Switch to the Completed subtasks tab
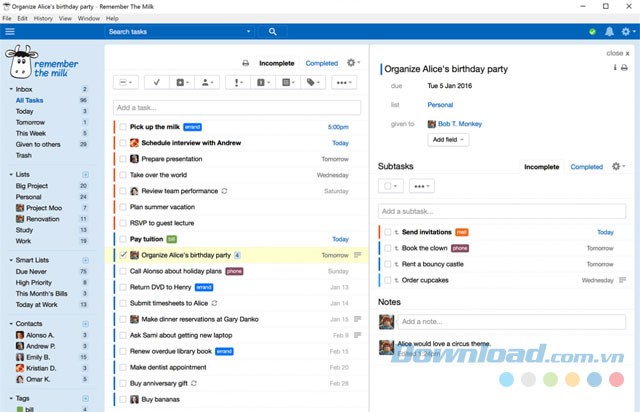 click(586, 167)
